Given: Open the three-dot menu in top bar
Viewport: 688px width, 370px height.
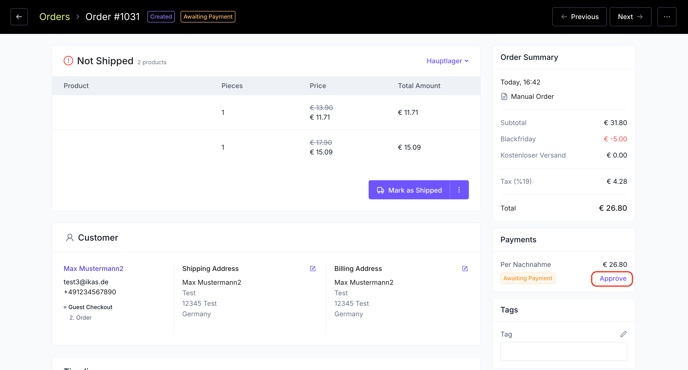Looking at the screenshot, I should (x=666, y=17).
